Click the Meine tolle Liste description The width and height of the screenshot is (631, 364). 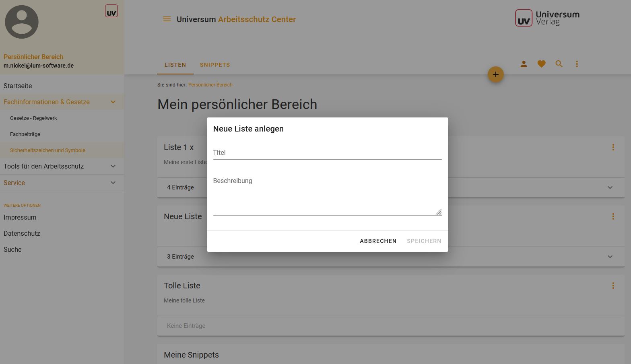[184, 300]
